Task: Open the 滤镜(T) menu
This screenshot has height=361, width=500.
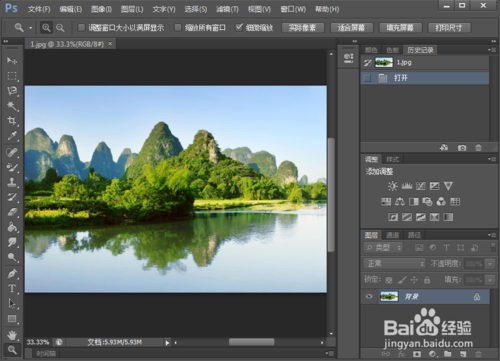Action: (x=227, y=9)
